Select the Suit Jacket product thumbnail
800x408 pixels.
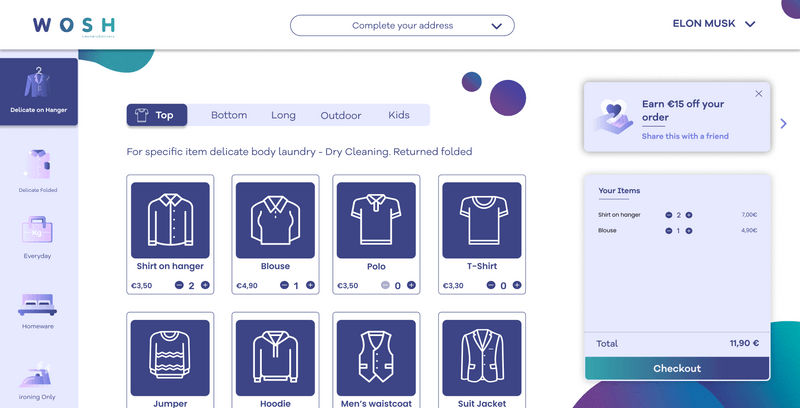click(482, 358)
